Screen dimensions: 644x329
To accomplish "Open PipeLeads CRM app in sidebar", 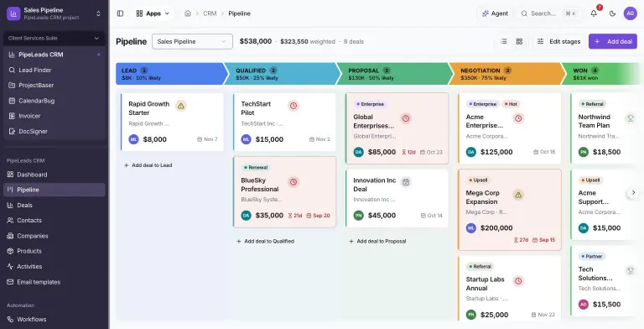I will (x=55, y=55).
